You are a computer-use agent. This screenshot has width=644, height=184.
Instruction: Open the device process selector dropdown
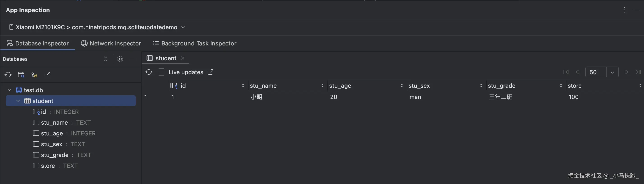click(183, 27)
